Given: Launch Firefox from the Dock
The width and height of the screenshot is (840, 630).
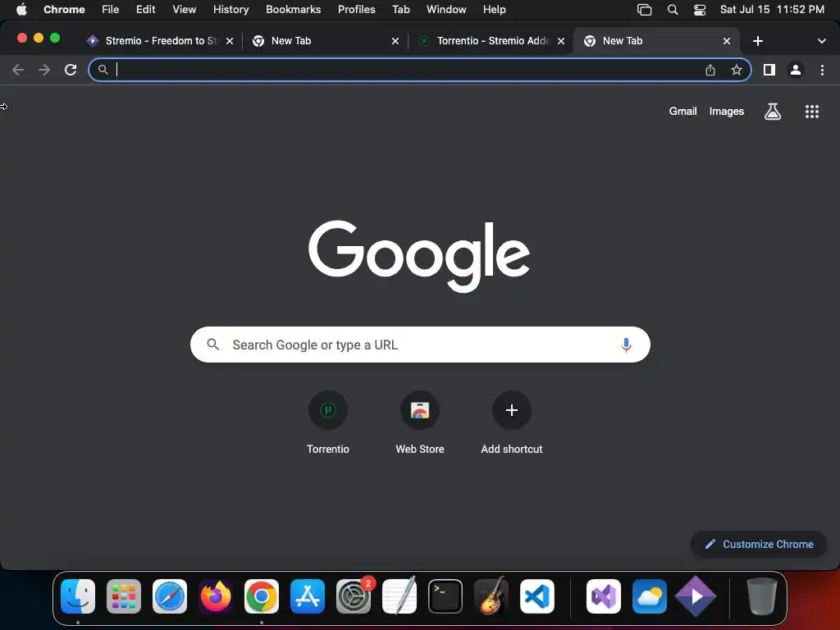Looking at the screenshot, I should (x=216, y=596).
